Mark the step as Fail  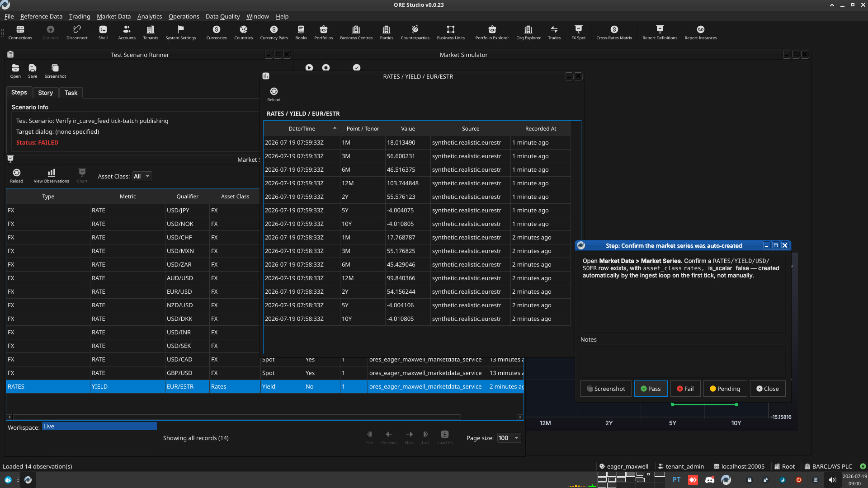(x=685, y=389)
